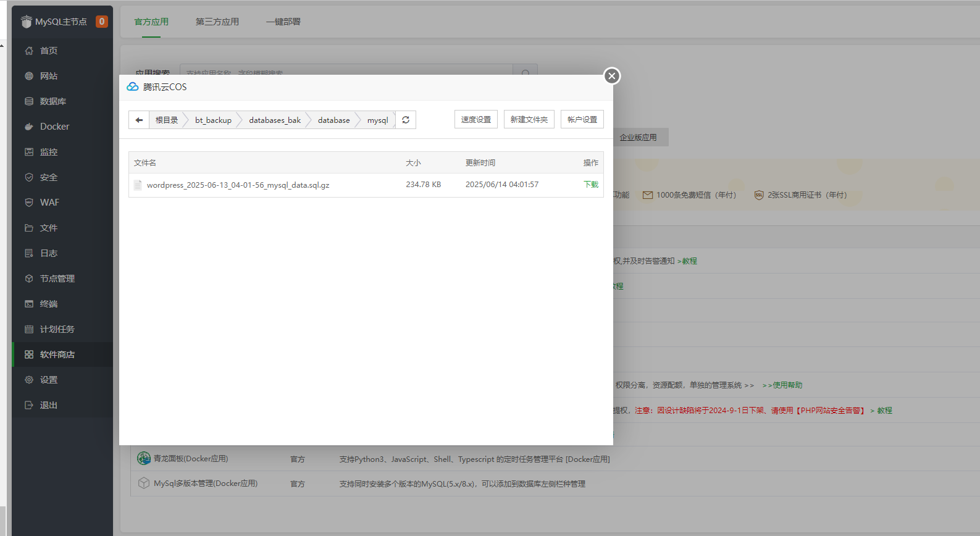Open the Docker sidebar item
Viewport: 980px width, 536px height.
(x=54, y=127)
